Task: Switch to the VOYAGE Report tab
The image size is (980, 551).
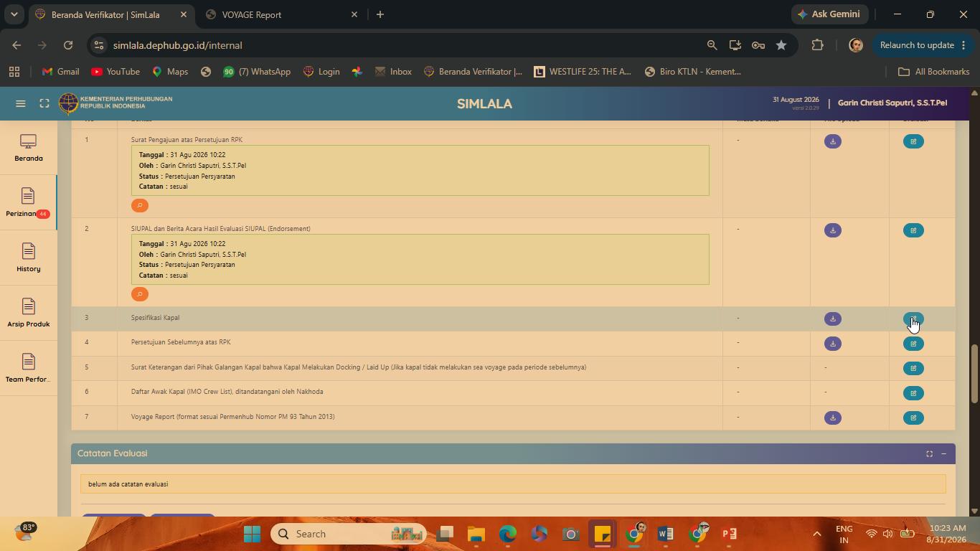Action: tap(281, 14)
